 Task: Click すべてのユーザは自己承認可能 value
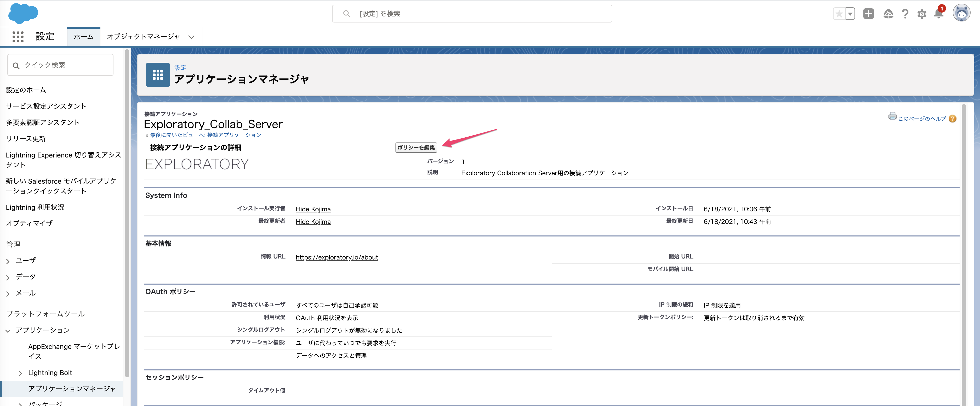337,305
